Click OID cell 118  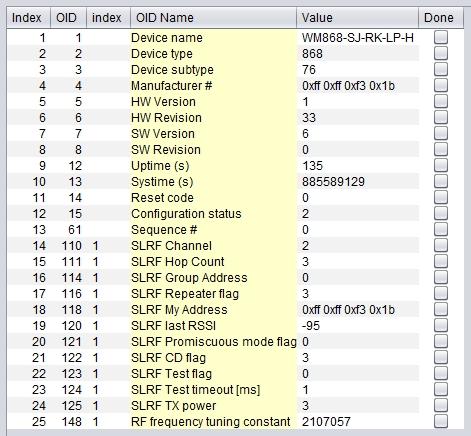(69, 310)
